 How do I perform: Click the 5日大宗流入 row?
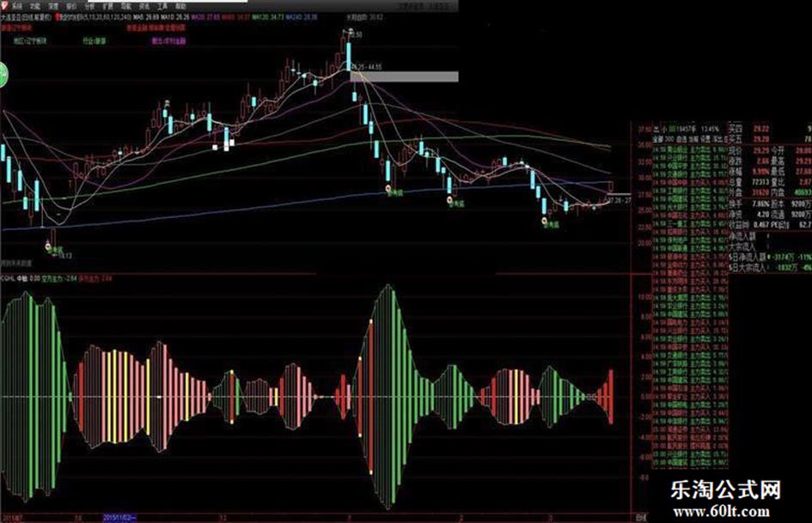tap(770, 268)
